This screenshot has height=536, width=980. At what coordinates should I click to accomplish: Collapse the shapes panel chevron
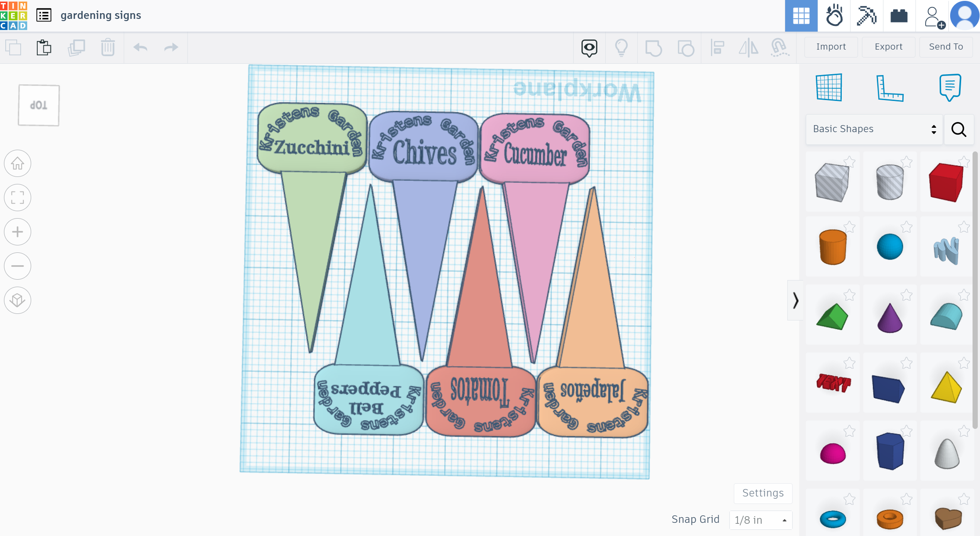(x=795, y=301)
